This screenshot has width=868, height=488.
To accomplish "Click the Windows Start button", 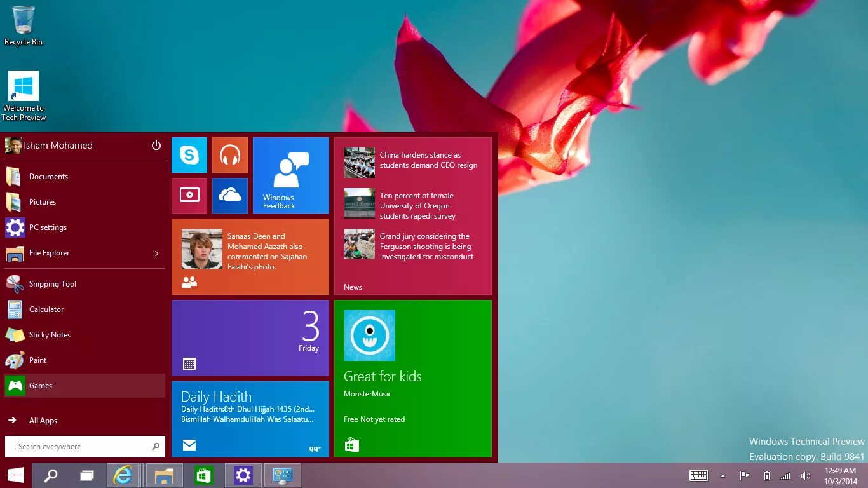I will (16, 475).
